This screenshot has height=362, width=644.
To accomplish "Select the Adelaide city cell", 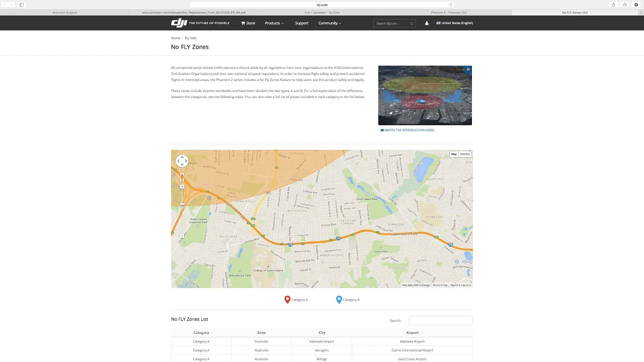I will [322, 341].
